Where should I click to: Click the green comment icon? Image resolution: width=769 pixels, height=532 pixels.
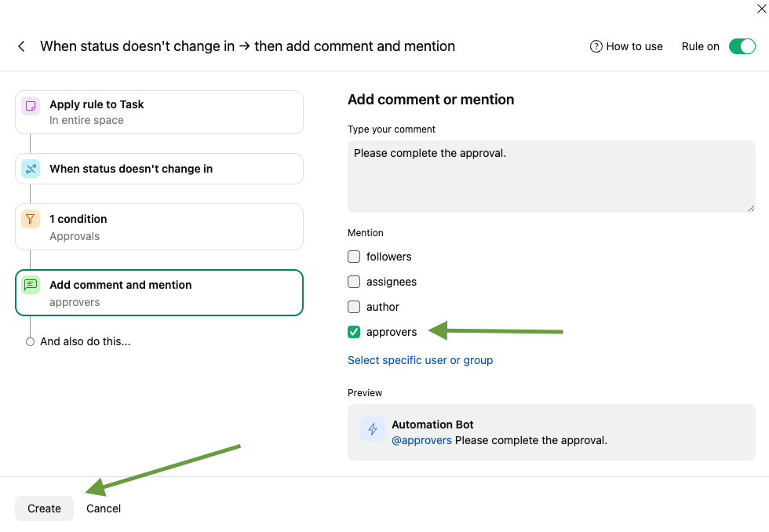tap(31, 286)
